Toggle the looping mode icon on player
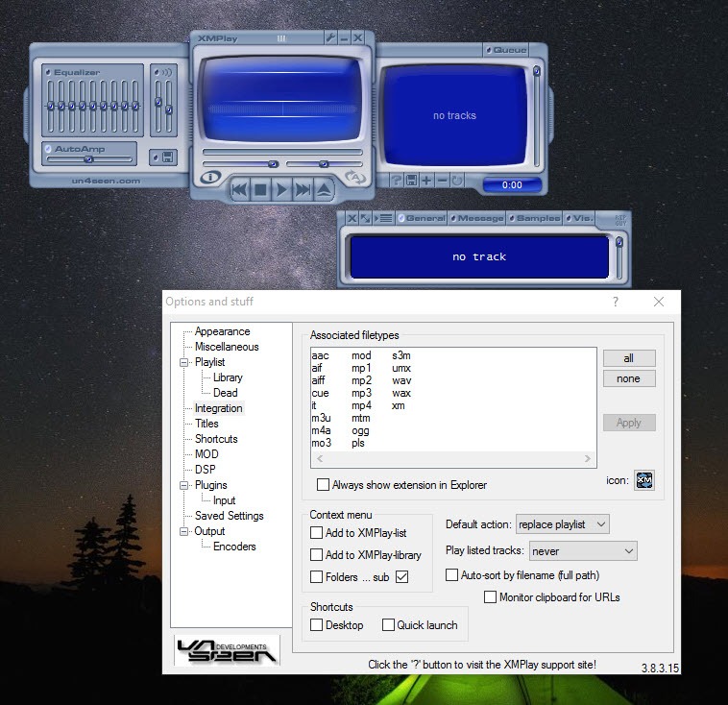 pyautogui.click(x=355, y=177)
